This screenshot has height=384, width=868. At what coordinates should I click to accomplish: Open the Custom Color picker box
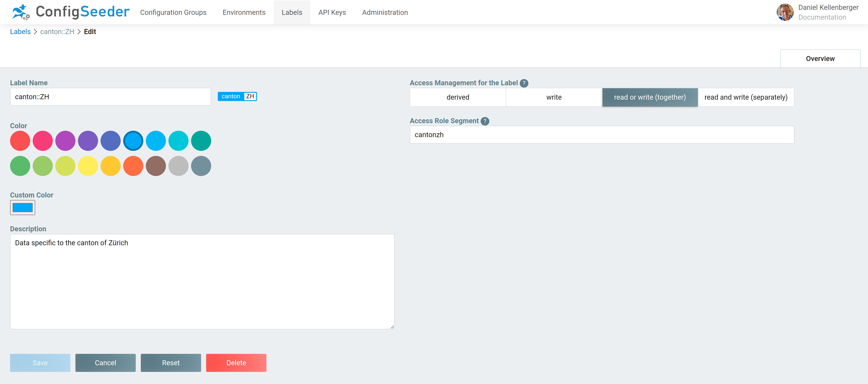click(23, 208)
